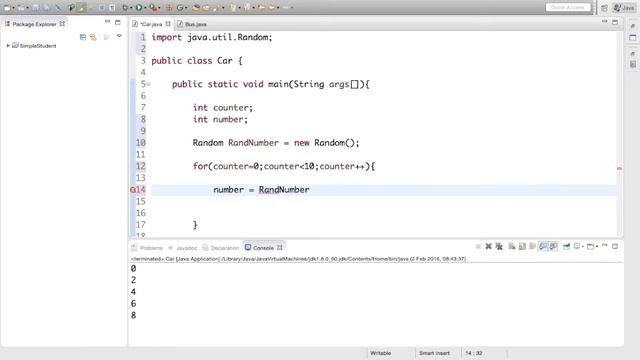
Task: Click the Terminate icon in Console toolbar
Action: [478, 247]
